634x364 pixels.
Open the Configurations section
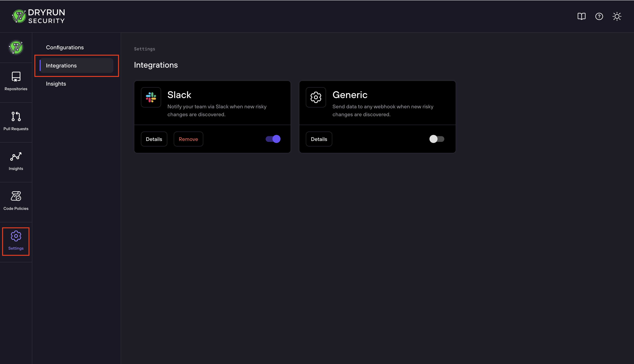65,47
